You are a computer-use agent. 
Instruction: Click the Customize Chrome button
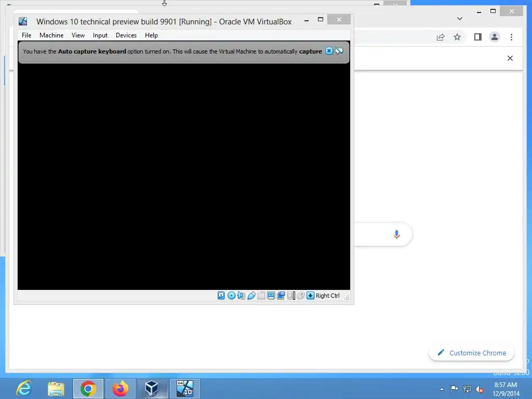(x=472, y=353)
